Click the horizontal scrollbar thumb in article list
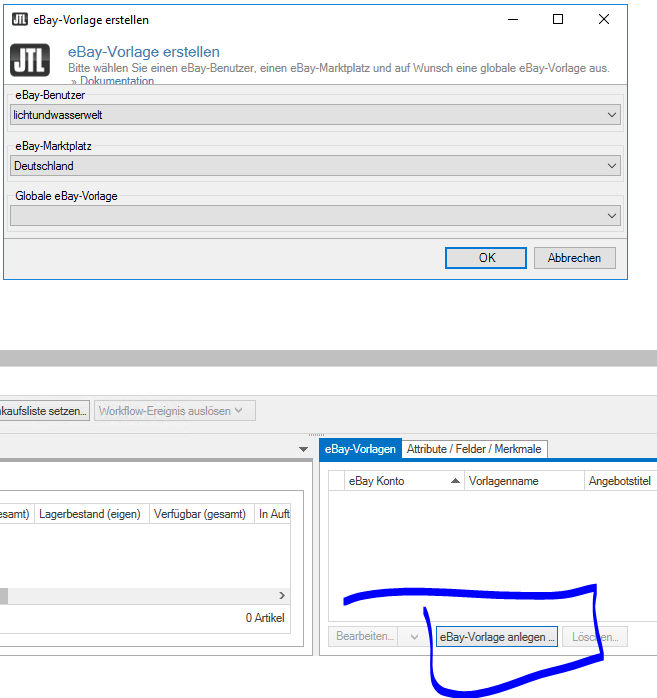Viewport: 657px width, 698px height. pyautogui.click(x=4, y=596)
